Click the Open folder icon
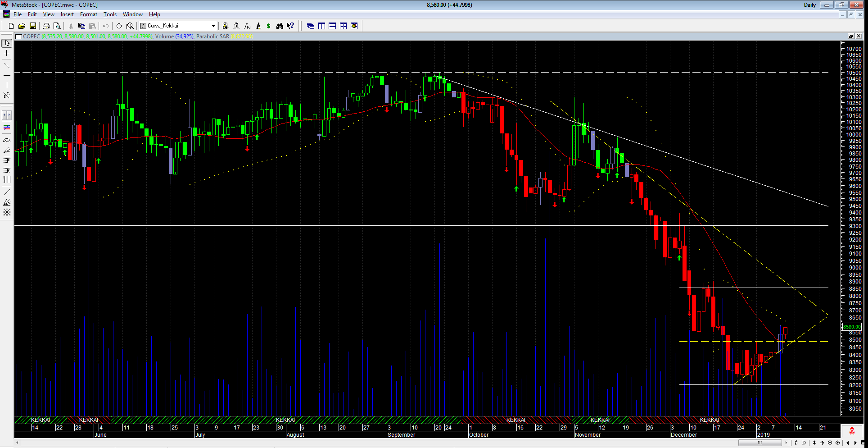The height and width of the screenshot is (448, 868). click(x=22, y=26)
